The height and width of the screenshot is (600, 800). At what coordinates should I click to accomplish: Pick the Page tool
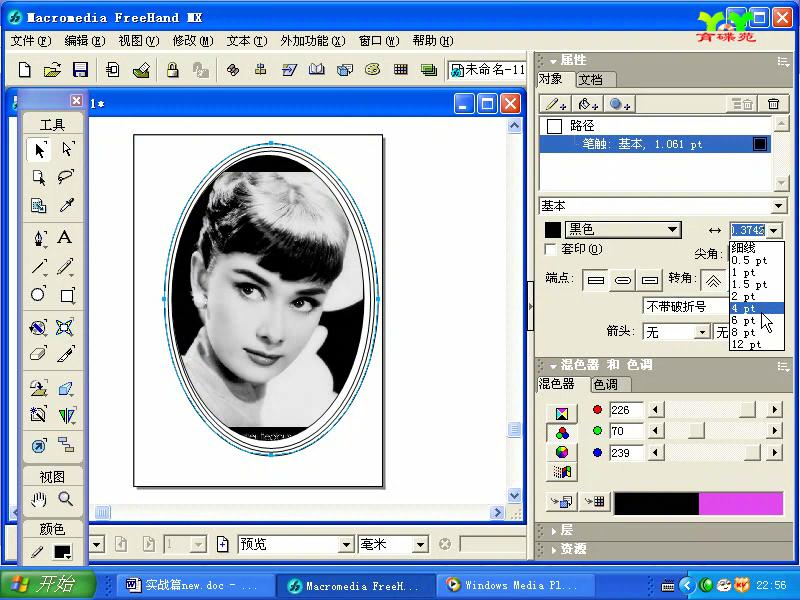(39, 177)
